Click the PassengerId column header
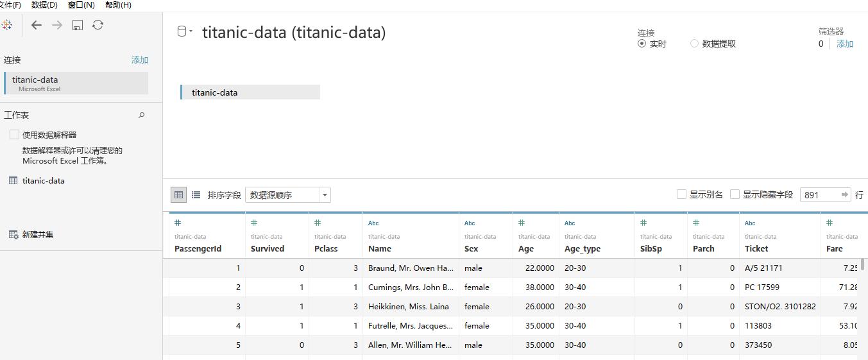This screenshot has height=360, width=868. coord(198,248)
